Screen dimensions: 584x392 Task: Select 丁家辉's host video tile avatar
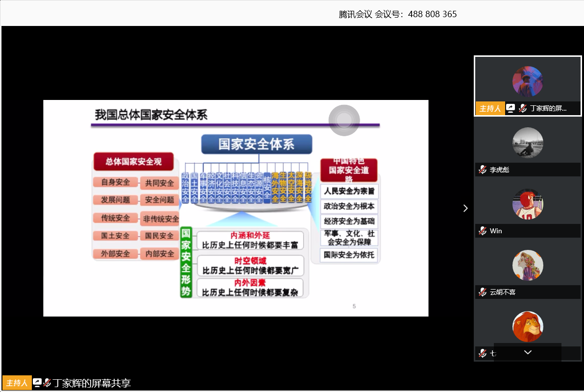(528, 81)
